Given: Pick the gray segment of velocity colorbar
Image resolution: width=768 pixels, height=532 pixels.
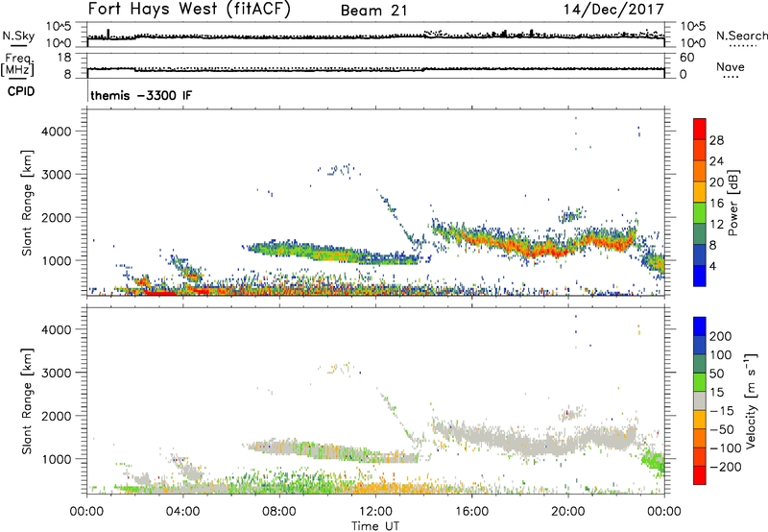Looking at the screenshot, I should tap(700, 401).
